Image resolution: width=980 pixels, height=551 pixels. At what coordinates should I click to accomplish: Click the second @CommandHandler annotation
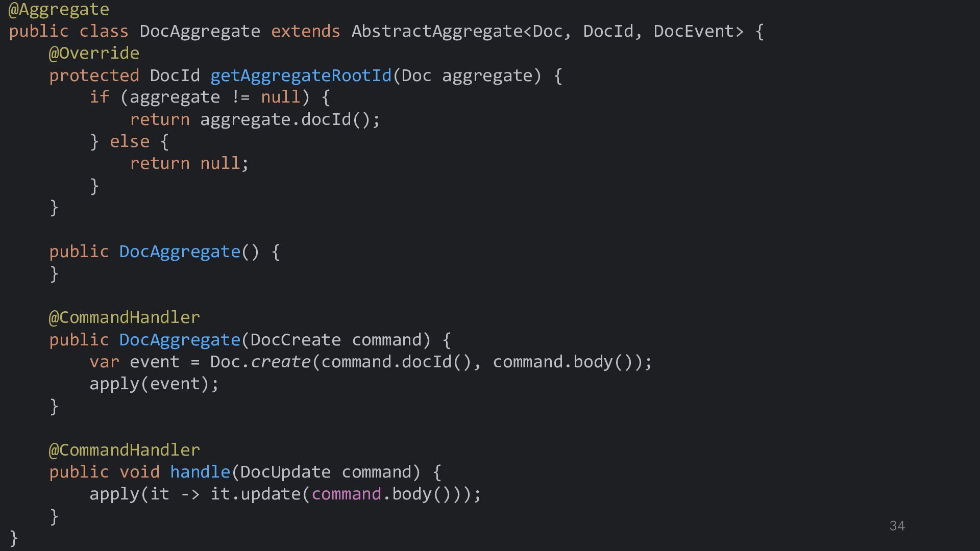(x=124, y=450)
